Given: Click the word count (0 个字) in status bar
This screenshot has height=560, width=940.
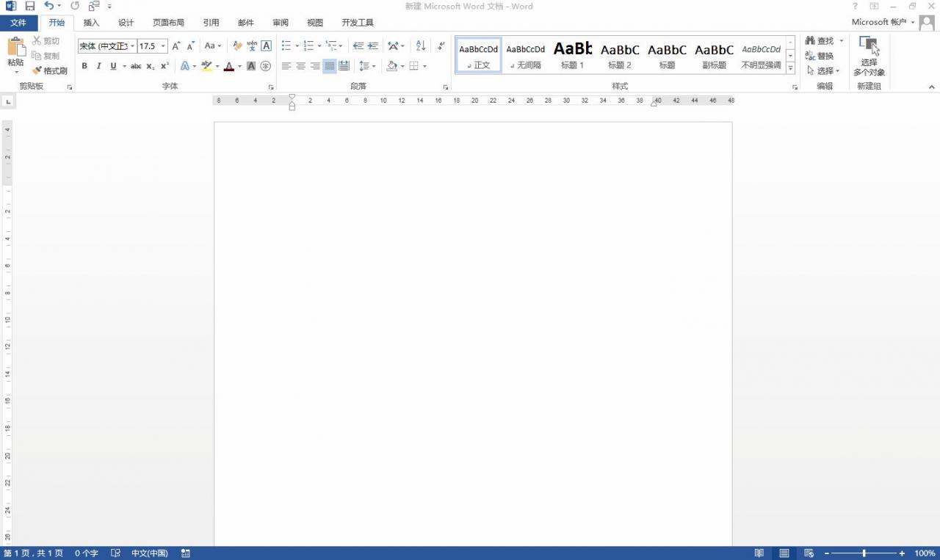Looking at the screenshot, I should tap(87, 553).
